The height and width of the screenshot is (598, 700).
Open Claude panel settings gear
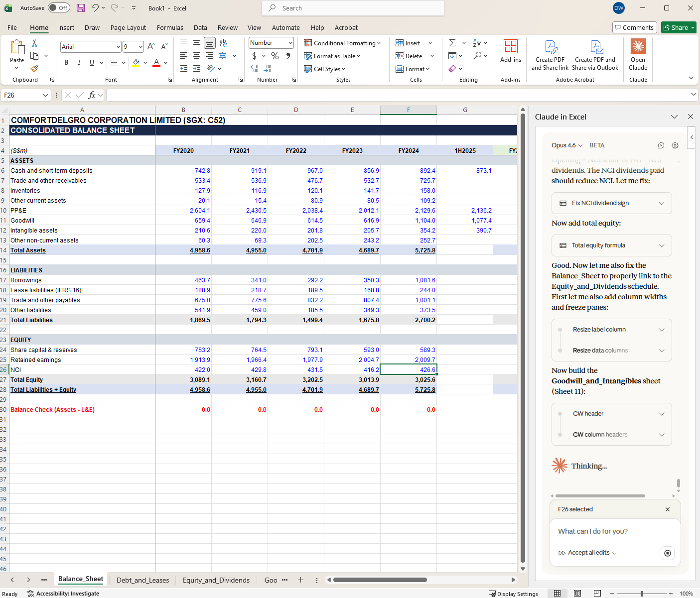pyautogui.click(x=675, y=145)
